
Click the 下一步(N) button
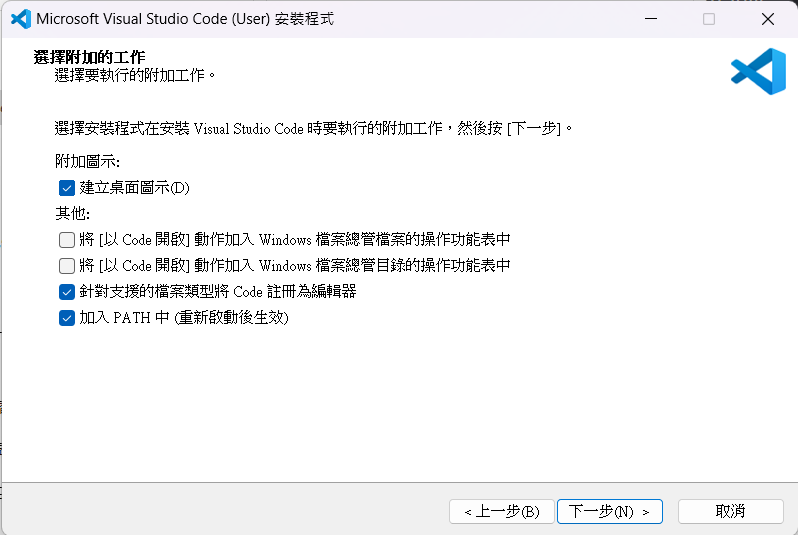[610, 511]
